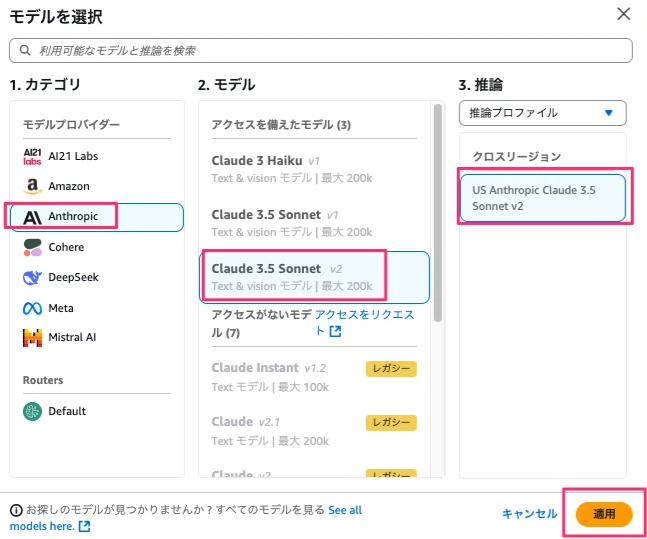This screenshot has width=647, height=539.
Task: Click the DeepSeek whale logo icon
Action: [x=32, y=277]
